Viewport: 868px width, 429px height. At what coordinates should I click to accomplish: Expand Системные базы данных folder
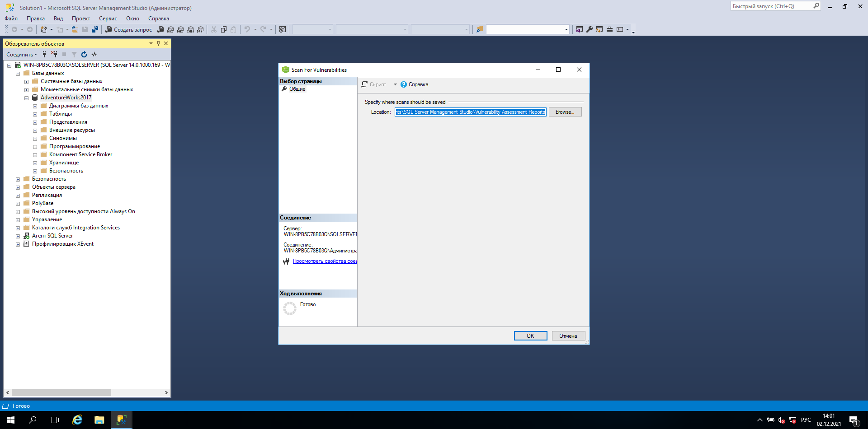pos(26,82)
